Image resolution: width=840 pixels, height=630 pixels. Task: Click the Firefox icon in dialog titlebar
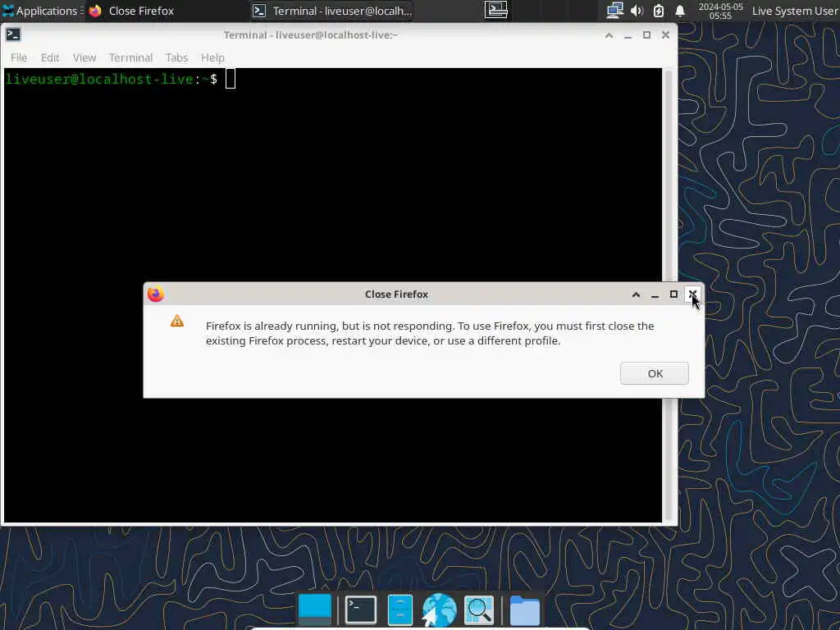coord(155,294)
